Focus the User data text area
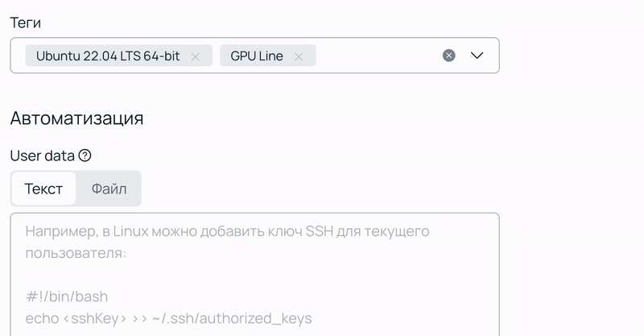 pyautogui.click(x=254, y=274)
